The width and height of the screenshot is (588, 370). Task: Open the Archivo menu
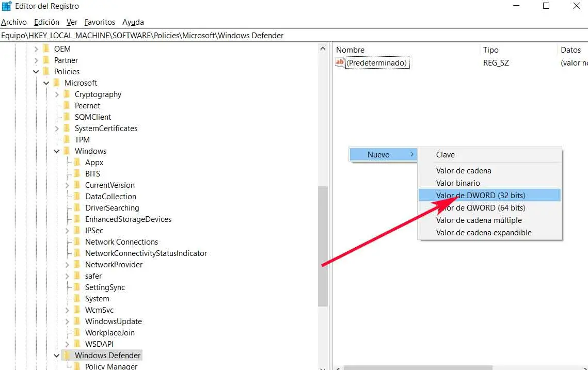click(x=14, y=22)
